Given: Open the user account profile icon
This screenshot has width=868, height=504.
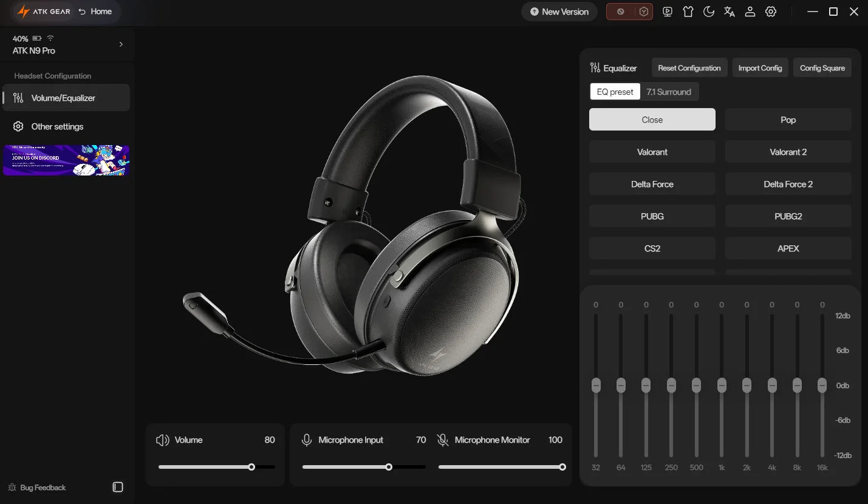Looking at the screenshot, I should tap(750, 12).
